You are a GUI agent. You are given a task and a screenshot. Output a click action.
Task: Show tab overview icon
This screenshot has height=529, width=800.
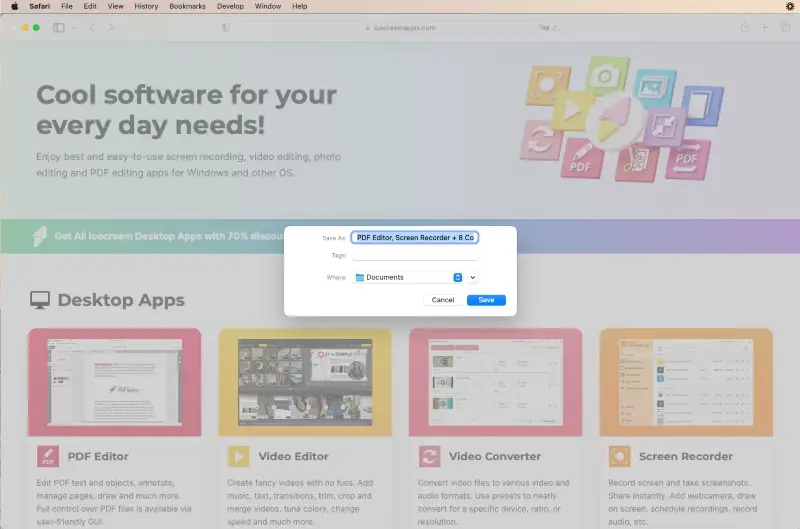[x=785, y=28]
